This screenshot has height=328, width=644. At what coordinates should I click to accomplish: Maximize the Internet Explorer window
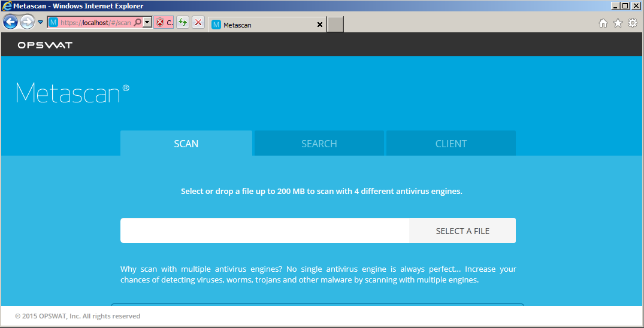tap(625, 6)
